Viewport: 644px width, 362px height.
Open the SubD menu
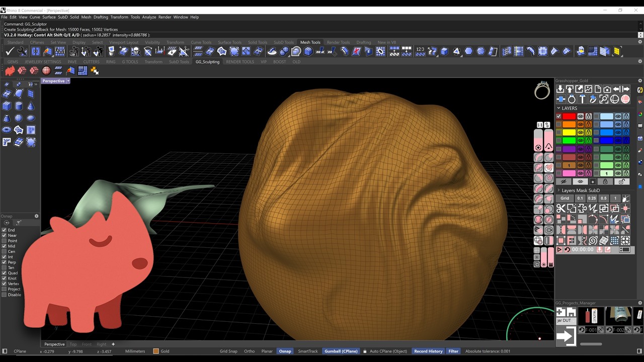pyautogui.click(x=62, y=17)
